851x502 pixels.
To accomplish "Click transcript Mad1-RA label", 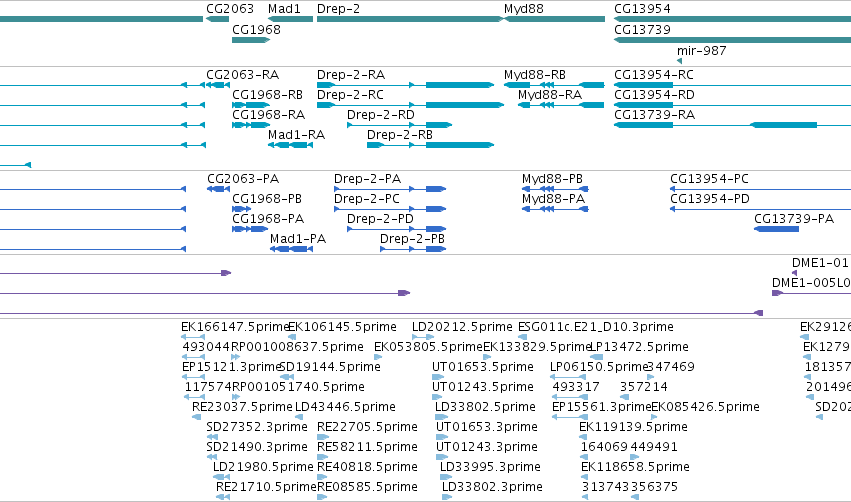I will pos(296,135).
